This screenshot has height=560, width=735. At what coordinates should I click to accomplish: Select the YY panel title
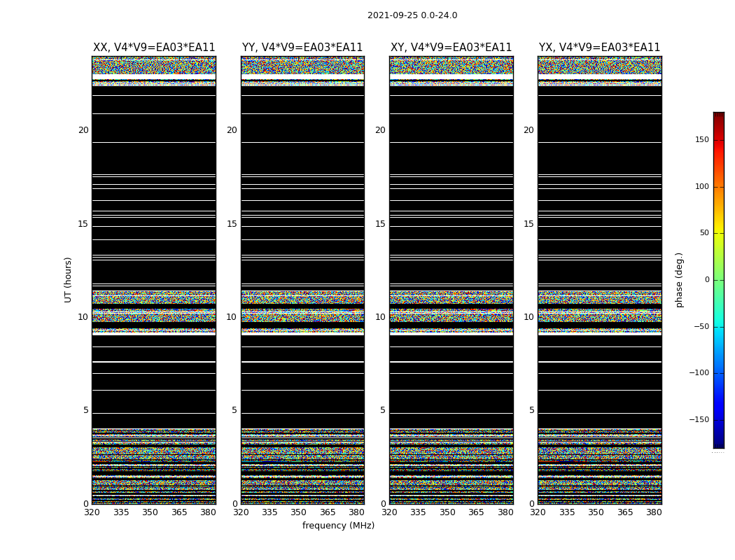click(x=302, y=48)
